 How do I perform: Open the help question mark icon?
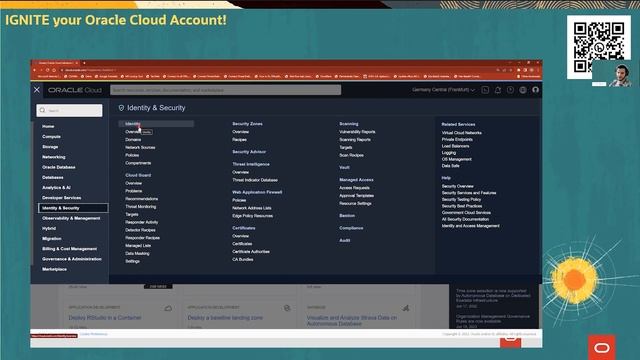click(510, 90)
